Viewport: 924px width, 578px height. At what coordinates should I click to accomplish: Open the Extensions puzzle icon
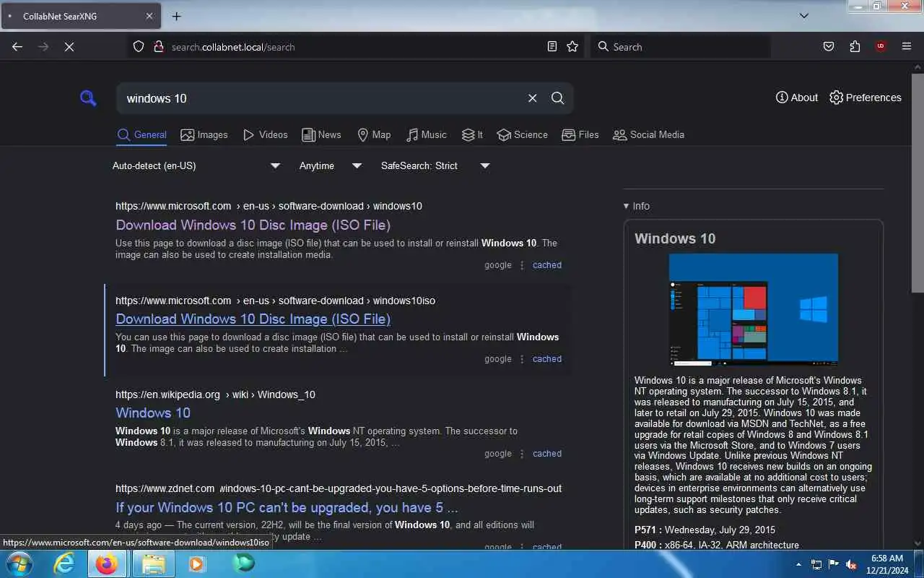[855, 46]
